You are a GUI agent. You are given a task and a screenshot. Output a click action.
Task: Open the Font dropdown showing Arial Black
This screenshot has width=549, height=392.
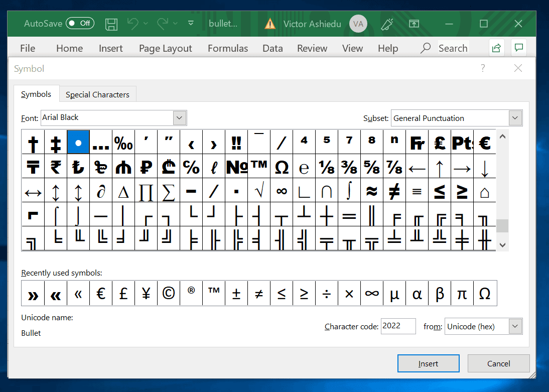[179, 117]
